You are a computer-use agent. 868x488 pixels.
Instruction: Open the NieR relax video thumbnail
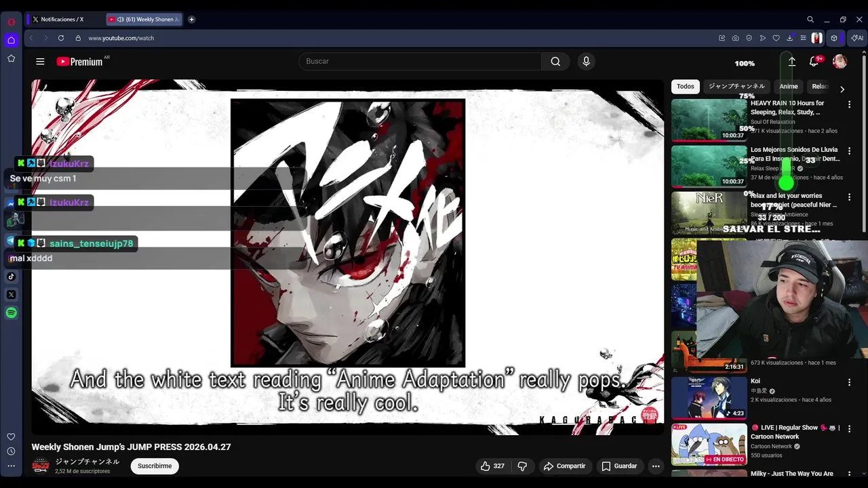click(x=709, y=212)
